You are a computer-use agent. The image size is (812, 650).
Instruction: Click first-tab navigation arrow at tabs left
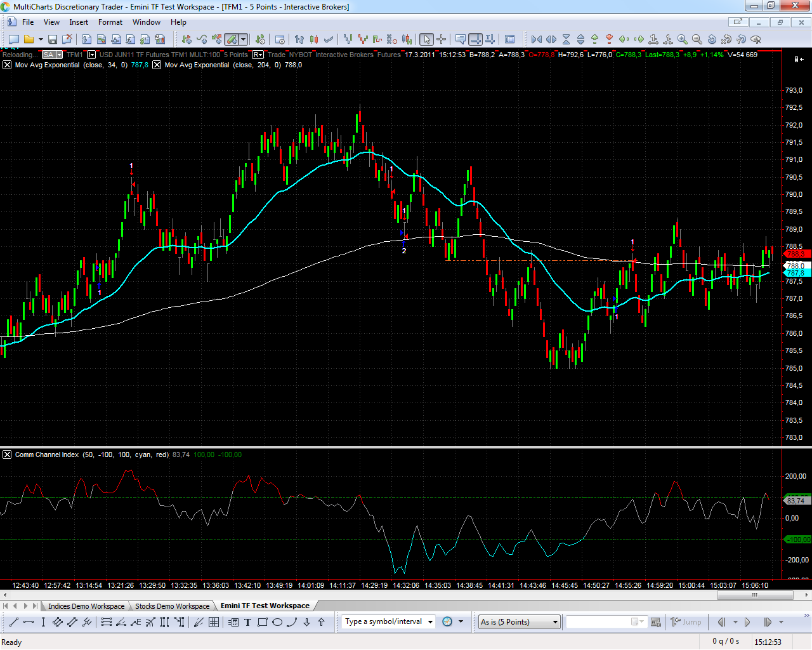point(6,606)
